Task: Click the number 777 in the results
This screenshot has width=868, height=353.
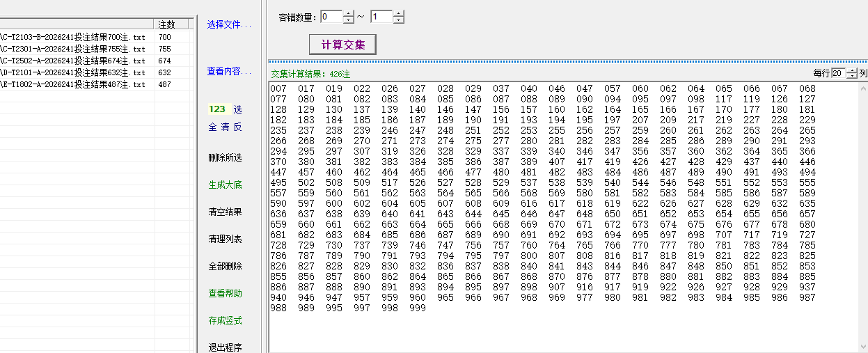Action: tap(668, 245)
